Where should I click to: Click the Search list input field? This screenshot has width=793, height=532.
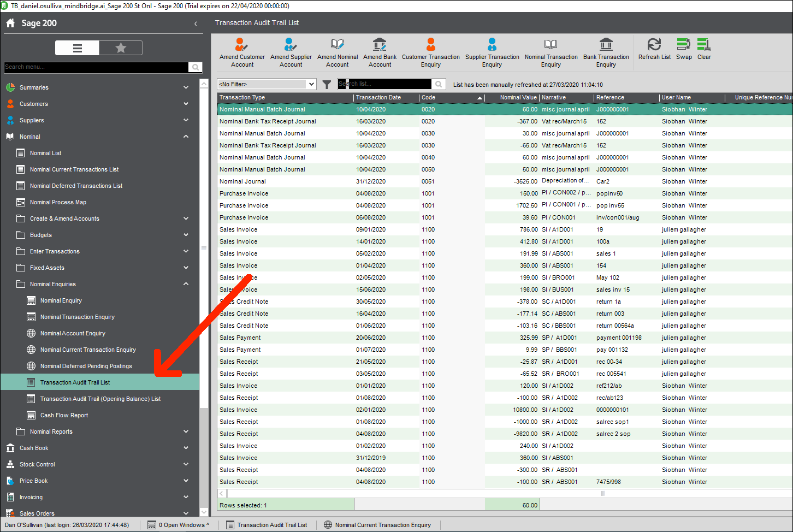coord(385,84)
